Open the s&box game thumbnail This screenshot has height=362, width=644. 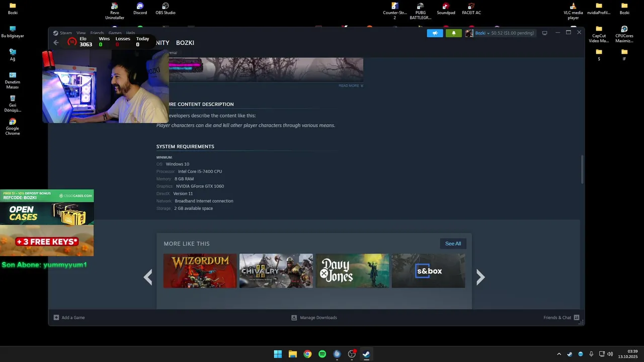coord(429,271)
